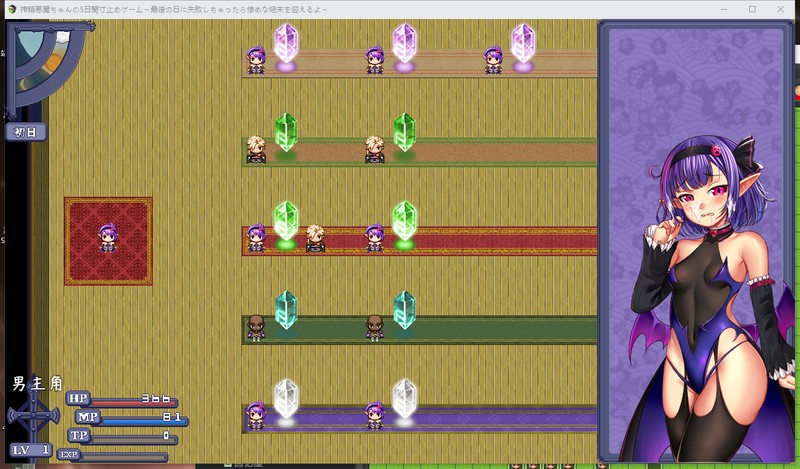Screen dimensions: 800x469
Task: Click the red HP gauge bar
Action: [135, 401]
